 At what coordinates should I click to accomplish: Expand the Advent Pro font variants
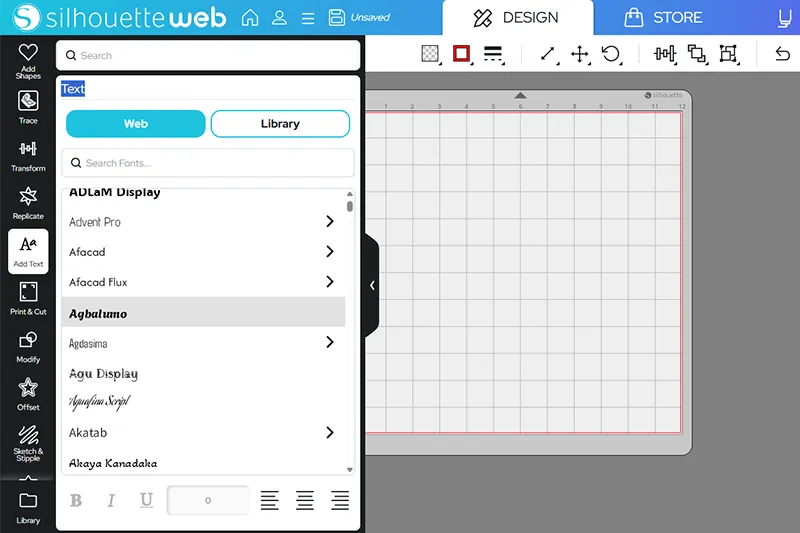[x=330, y=222]
